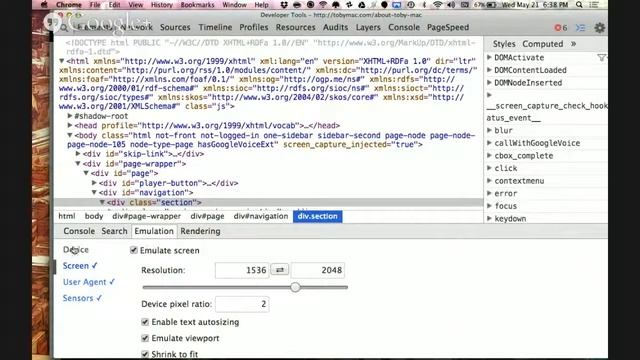Collapse the div navigation node
Image resolution: width=640 pixels, height=360 pixels.
point(94,193)
